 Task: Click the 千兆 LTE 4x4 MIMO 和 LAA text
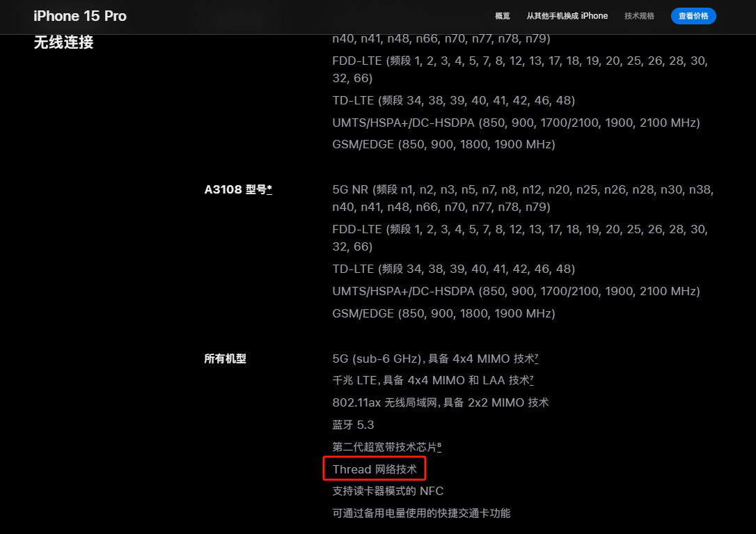click(x=430, y=381)
